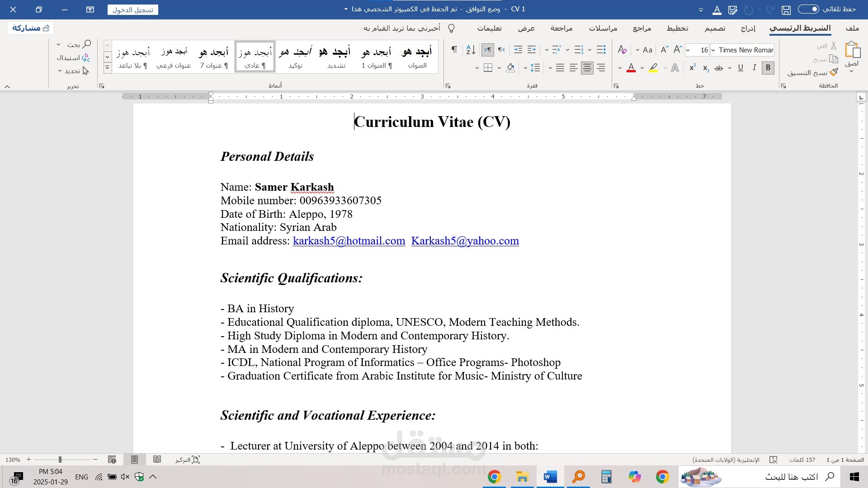Apply the Heading 1 style

[377, 57]
